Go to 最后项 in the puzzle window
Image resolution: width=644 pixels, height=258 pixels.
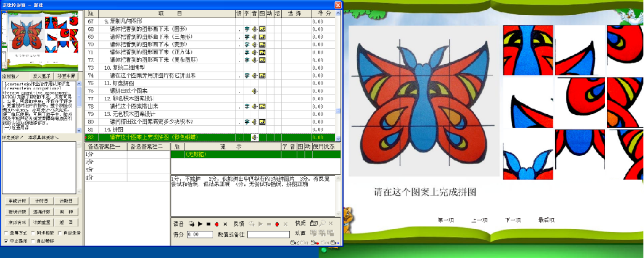(547, 220)
